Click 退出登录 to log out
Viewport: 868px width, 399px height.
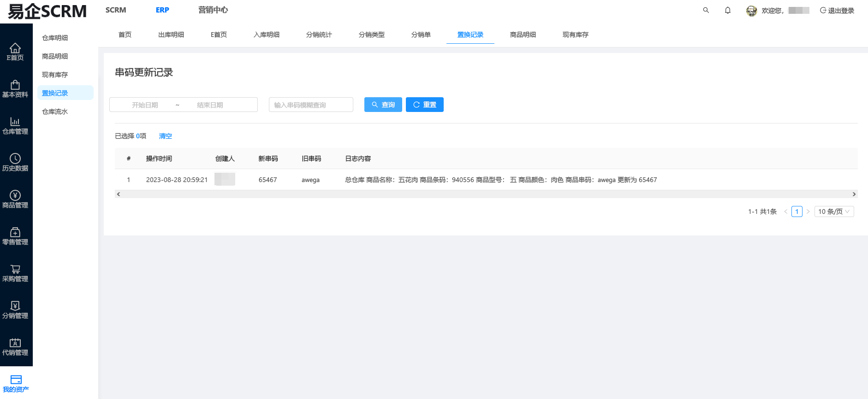837,11
